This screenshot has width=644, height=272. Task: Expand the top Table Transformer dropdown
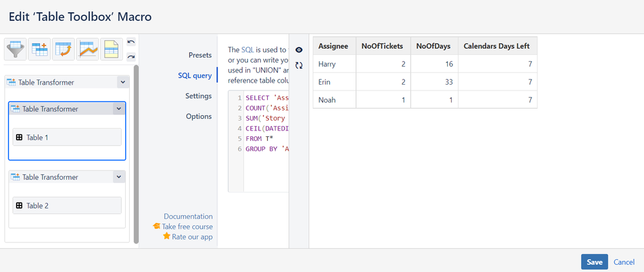pyautogui.click(x=122, y=82)
